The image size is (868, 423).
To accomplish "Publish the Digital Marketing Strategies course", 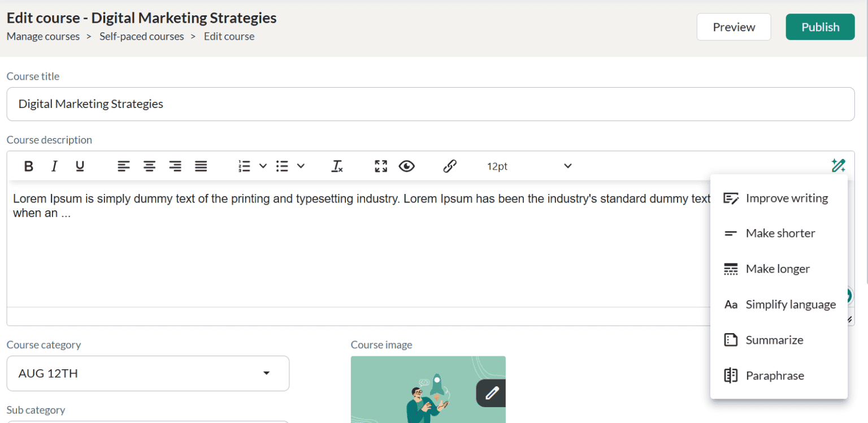I will [x=820, y=27].
